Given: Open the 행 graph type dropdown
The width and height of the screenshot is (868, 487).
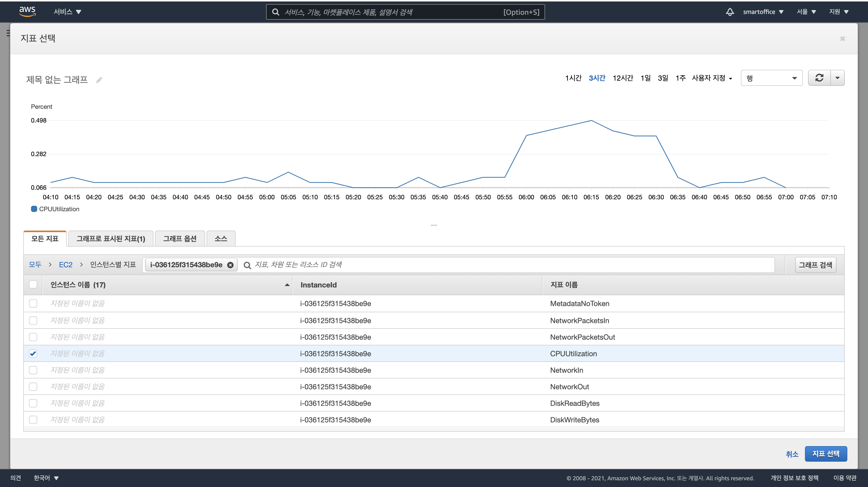Looking at the screenshot, I should tap(771, 78).
